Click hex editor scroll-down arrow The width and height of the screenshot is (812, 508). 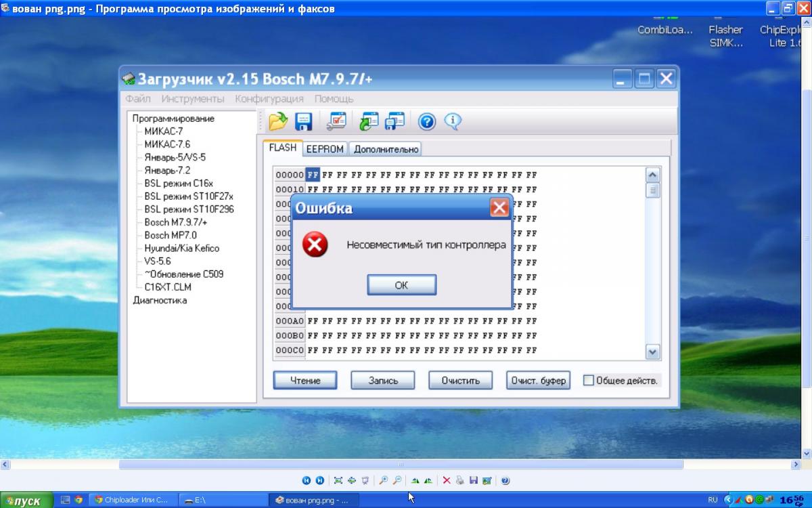653,352
